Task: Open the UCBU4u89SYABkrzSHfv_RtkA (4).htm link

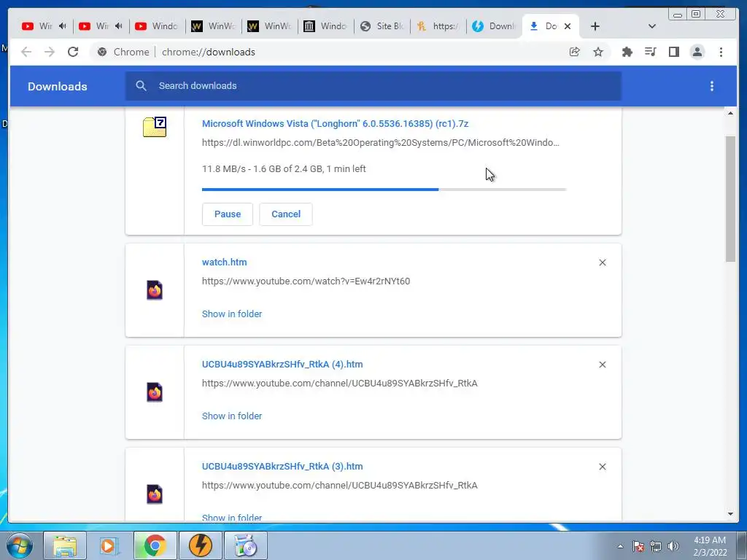Action: point(282,365)
